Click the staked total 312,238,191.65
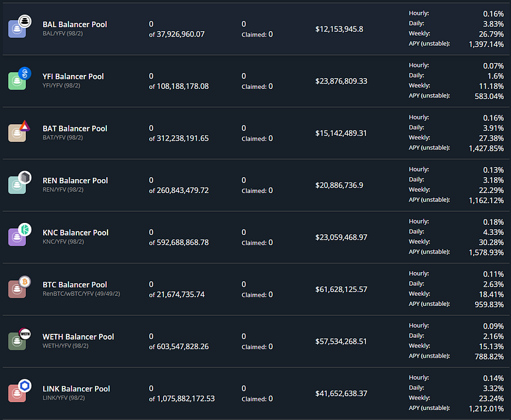The image size is (511, 420). 183,139
